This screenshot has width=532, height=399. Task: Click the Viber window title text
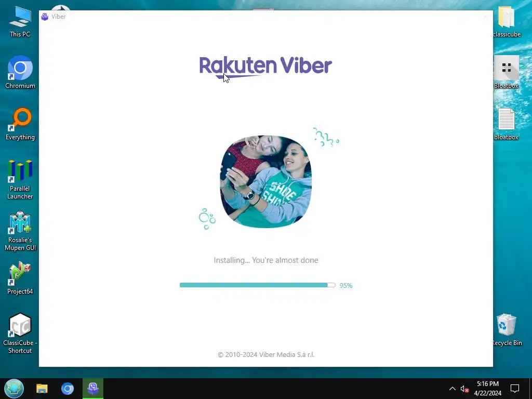[58, 17]
